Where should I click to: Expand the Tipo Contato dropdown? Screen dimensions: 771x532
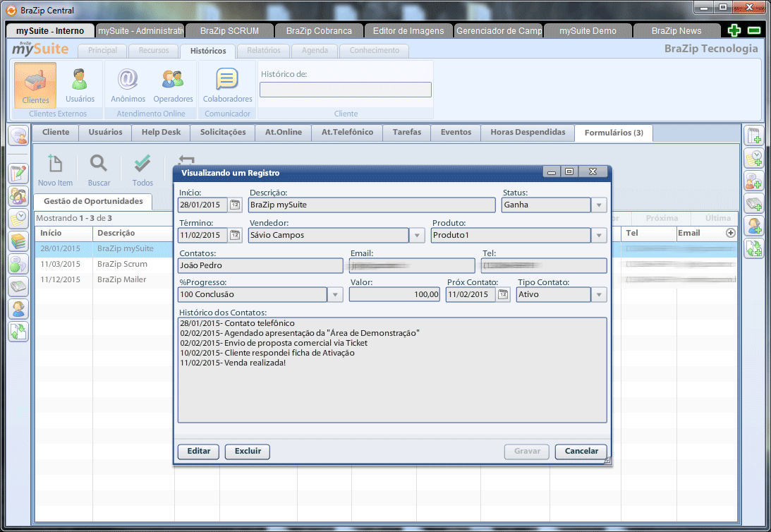click(x=599, y=294)
